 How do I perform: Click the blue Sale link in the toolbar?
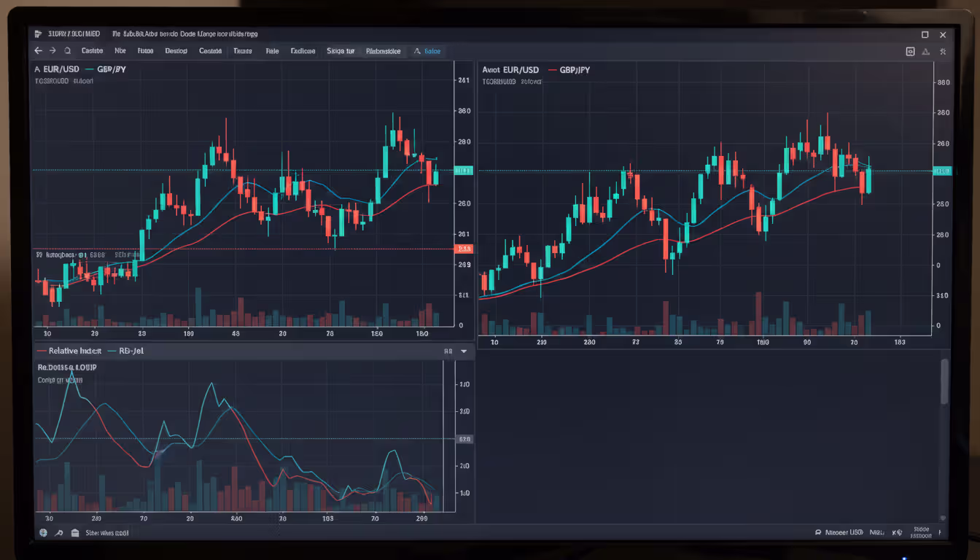click(x=432, y=51)
